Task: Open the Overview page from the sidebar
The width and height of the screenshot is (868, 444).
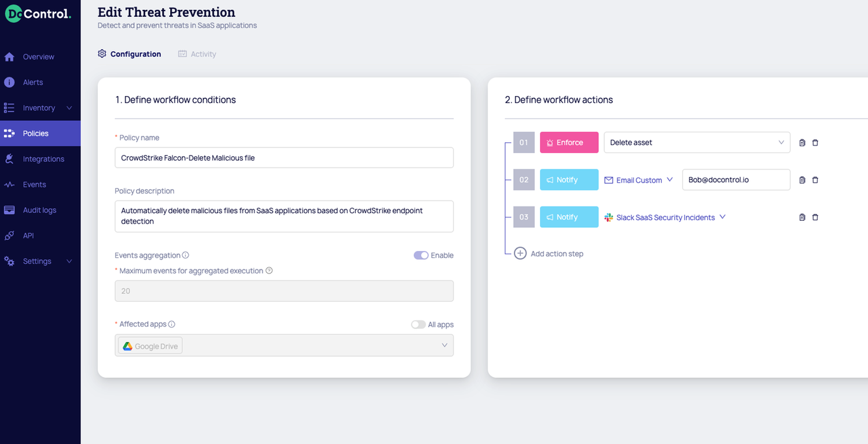Action: tap(37, 56)
